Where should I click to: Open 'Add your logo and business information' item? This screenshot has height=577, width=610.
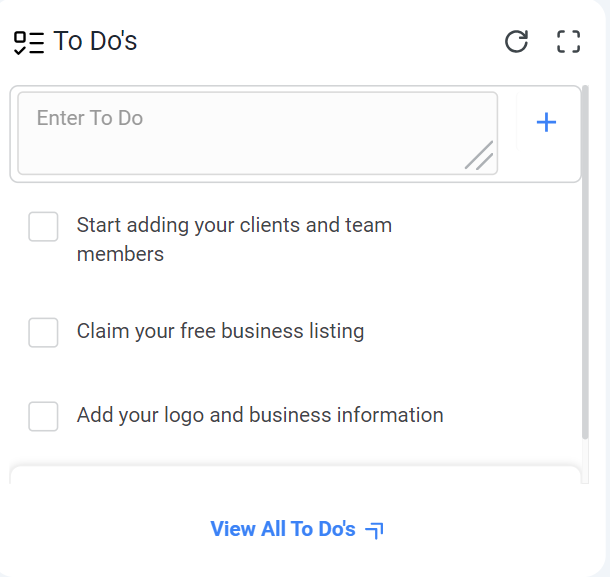coord(260,415)
